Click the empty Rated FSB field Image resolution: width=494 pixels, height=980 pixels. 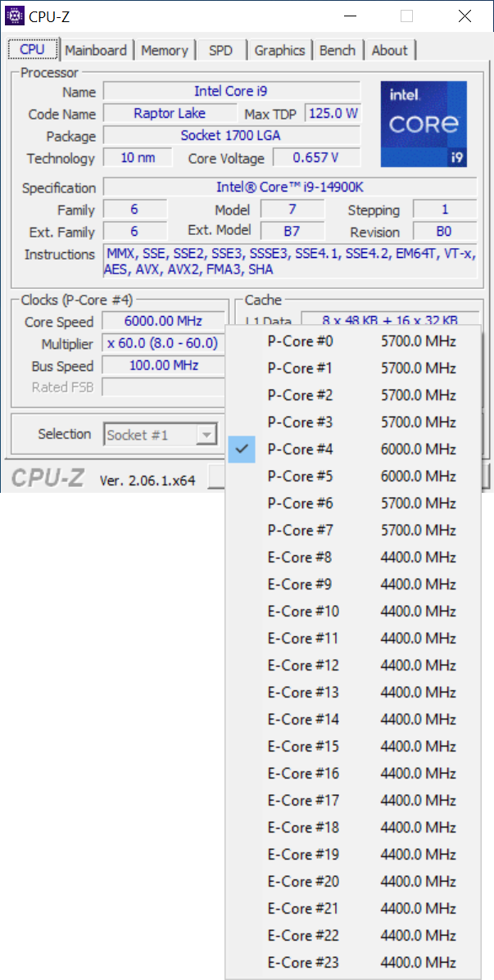coord(163,387)
